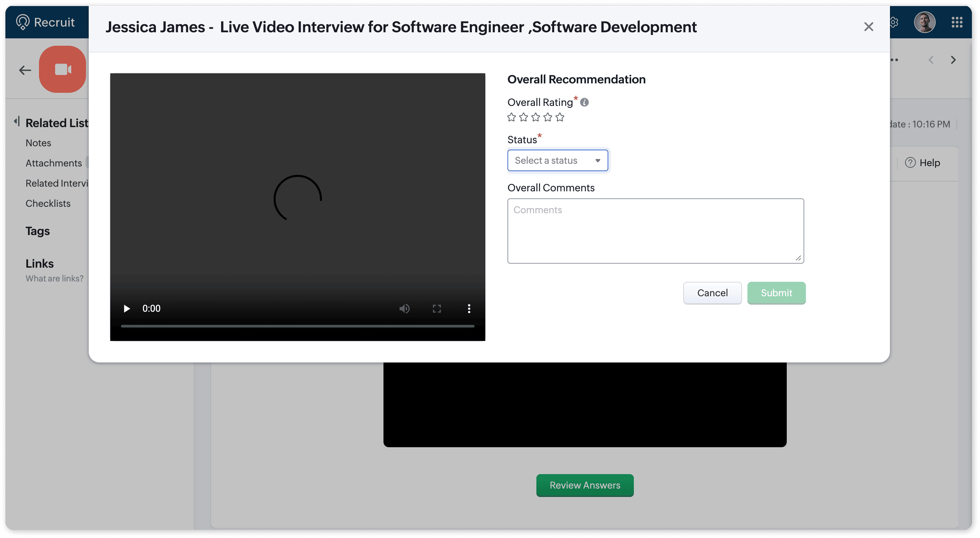
Task: Open Checklists in related list
Action: pyautogui.click(x=48, y=203)
